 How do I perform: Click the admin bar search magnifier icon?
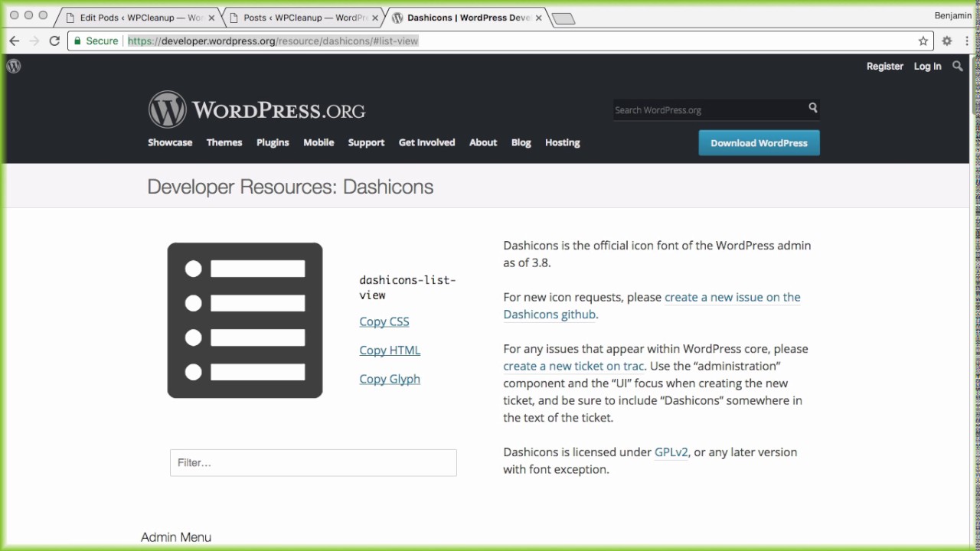click(957, 67)
